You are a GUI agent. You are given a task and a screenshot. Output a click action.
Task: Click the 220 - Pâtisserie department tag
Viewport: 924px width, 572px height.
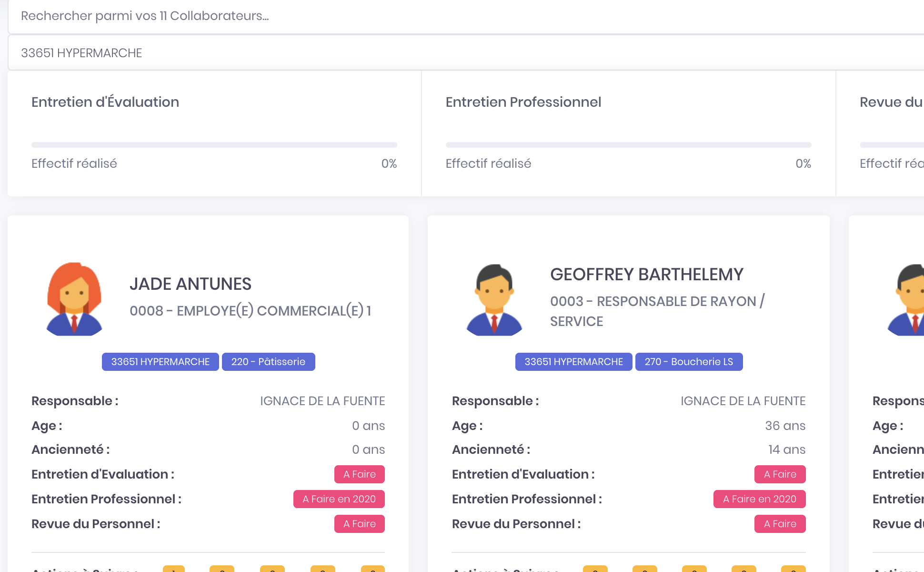point(268,362)
